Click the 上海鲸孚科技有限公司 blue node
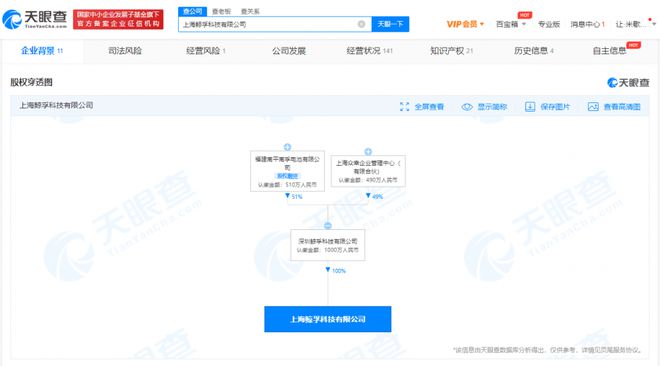The height and width of the screenshot is (366, 660). click(327, 319)
